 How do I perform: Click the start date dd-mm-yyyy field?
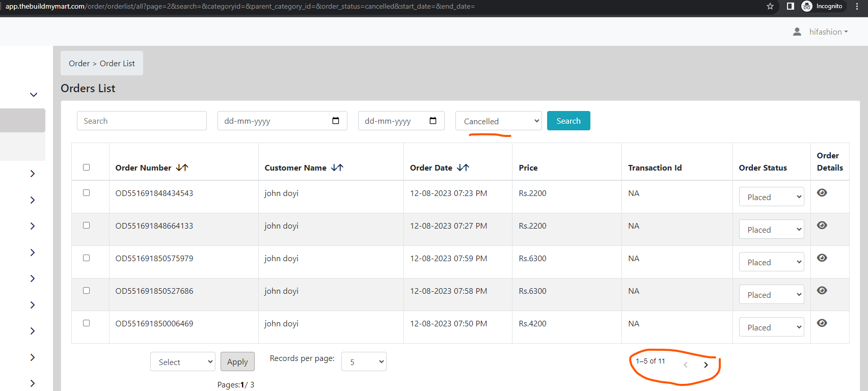pos(282,121)
